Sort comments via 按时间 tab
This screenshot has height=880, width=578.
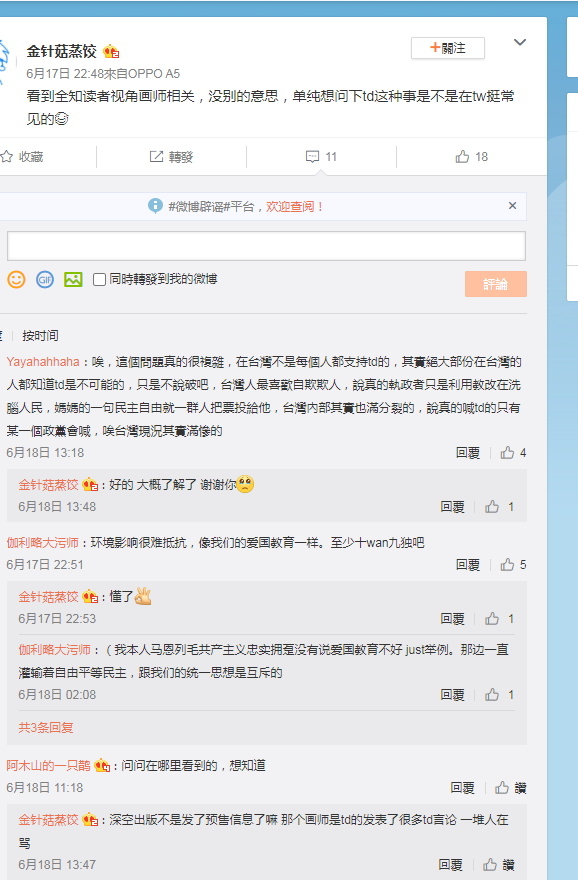40,336
